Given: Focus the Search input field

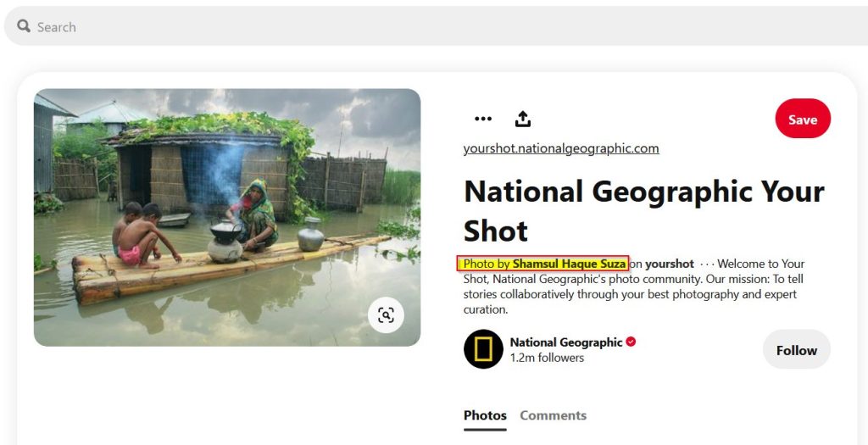Looking at the screenshot, I should tap(437, 26).
